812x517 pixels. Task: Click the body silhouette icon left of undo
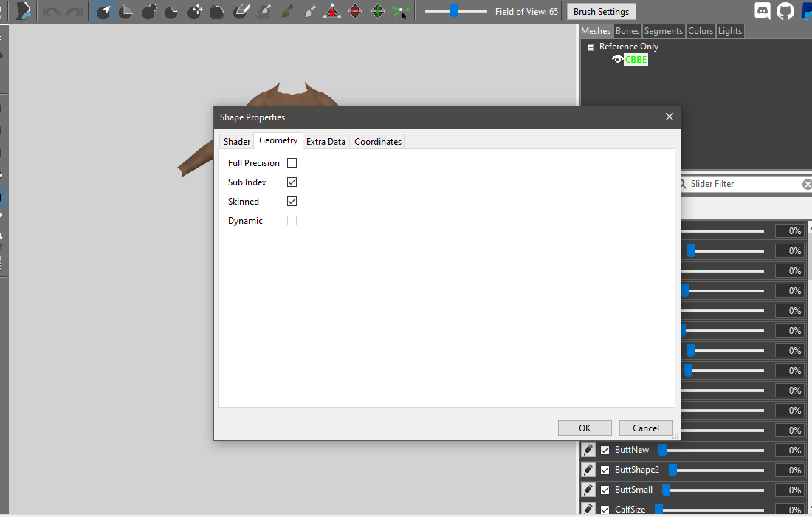pyautogui.click(x=24, y=11)
